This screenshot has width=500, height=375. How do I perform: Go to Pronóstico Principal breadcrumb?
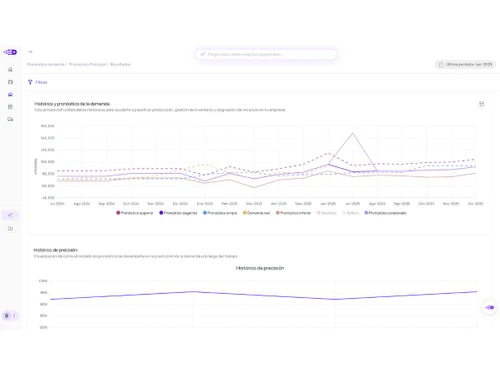pyautogui.click(x=87, y=64)
